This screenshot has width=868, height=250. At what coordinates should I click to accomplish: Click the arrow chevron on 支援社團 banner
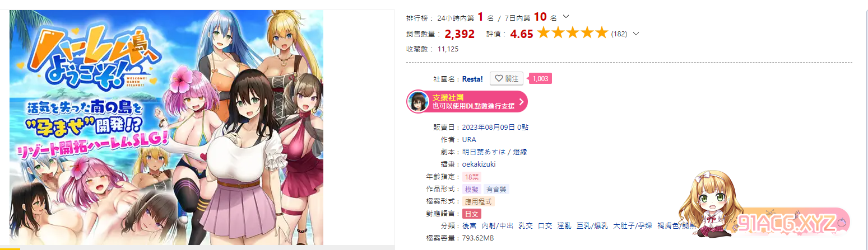click(x=521, y=102)
